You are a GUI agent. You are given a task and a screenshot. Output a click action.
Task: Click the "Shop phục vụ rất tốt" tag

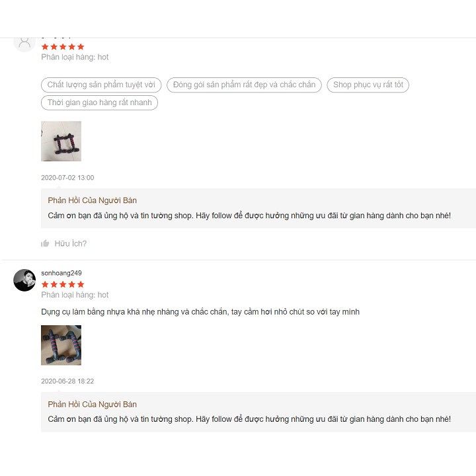pyautogui.click(x=368, y=85)
